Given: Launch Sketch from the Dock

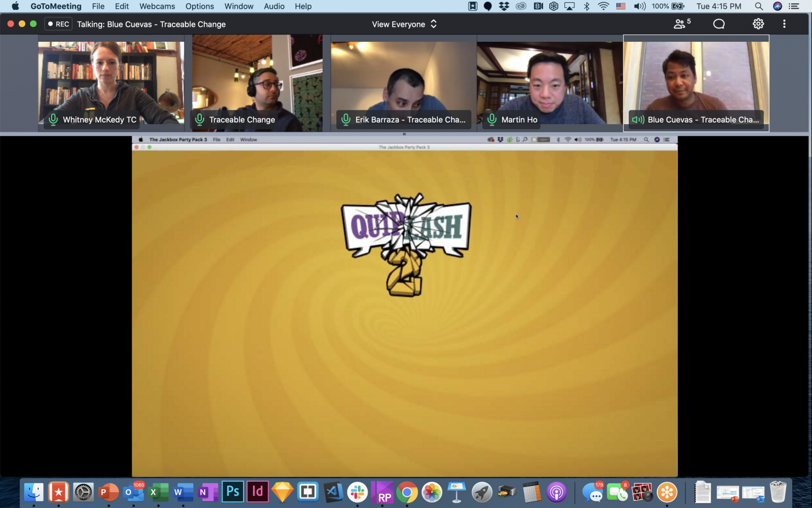Looking at the screenshot, I should coord(283,492).
